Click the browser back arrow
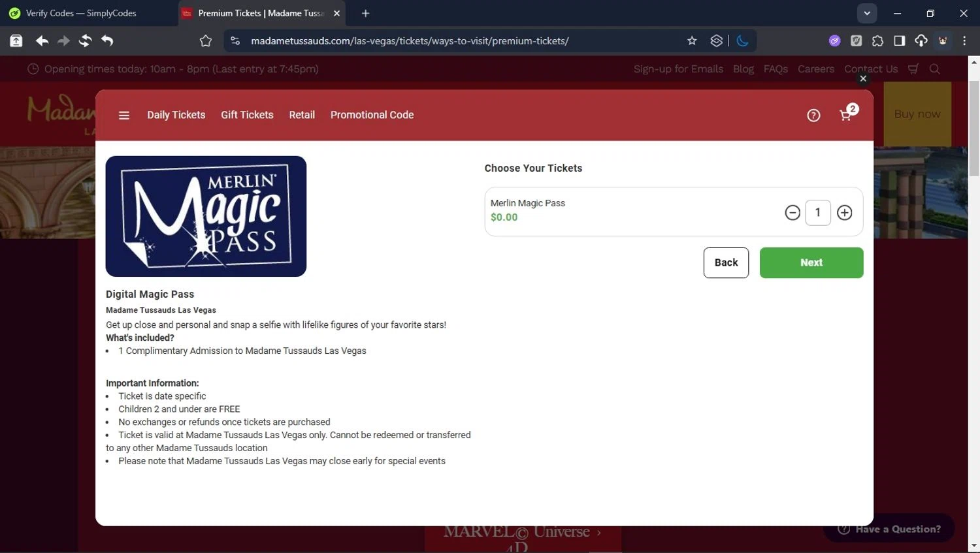Image resolution: width=980 pixels, height=553 pixels. pos(42,40)
